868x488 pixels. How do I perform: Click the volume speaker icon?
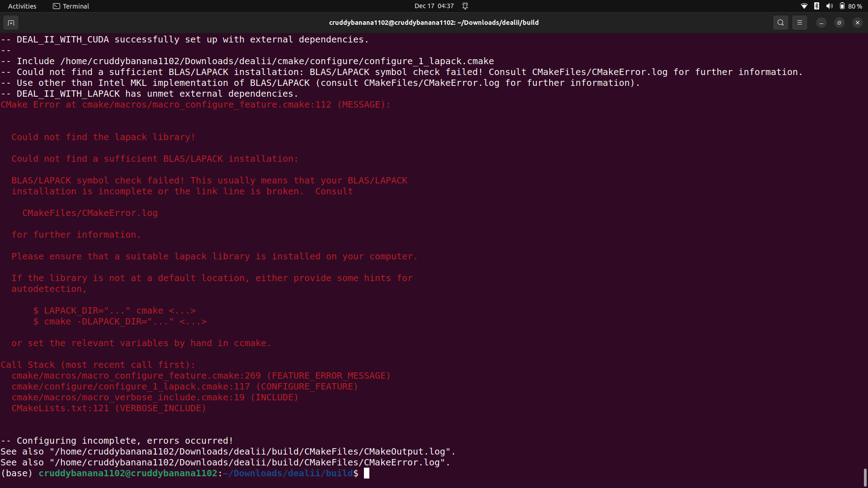(829, 6)
